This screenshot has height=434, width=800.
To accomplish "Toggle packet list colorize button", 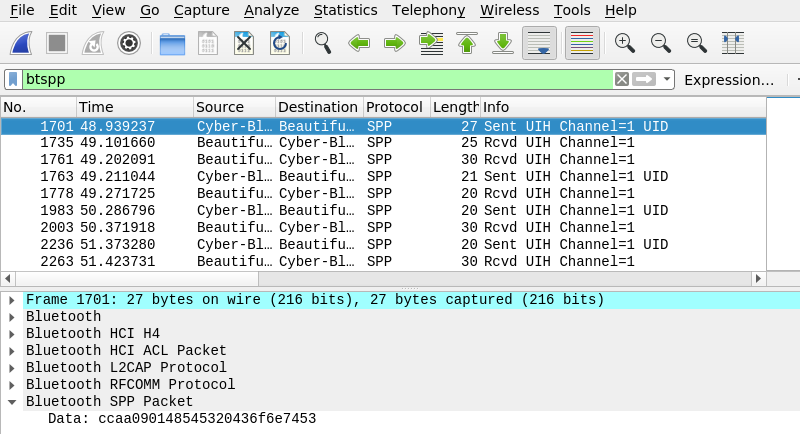I will pos(582,43).
